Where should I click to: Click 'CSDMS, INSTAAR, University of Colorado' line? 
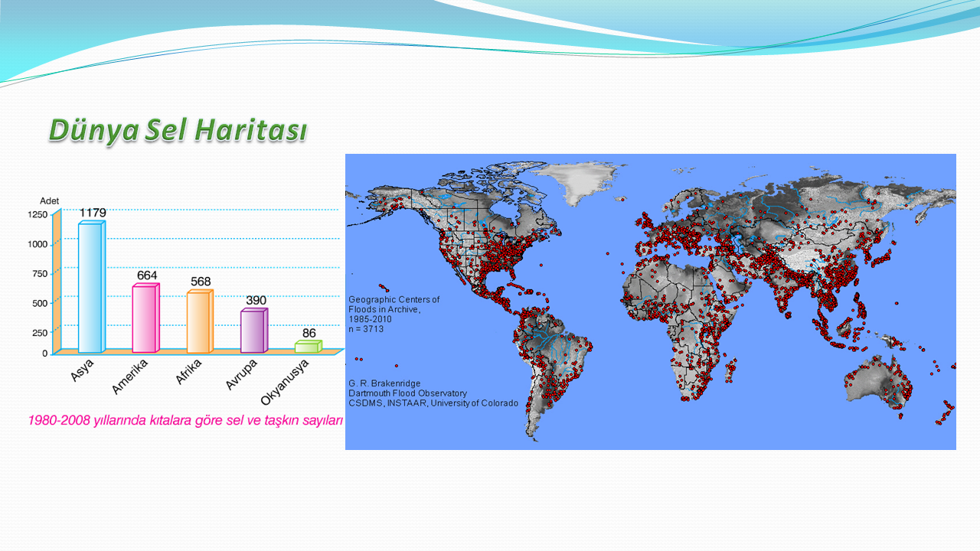pos(433,403)
